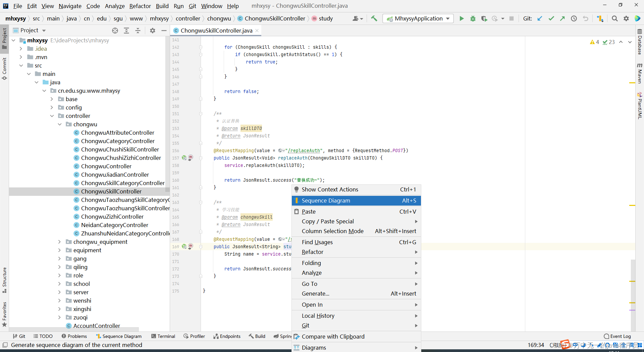Expand the equipment folder in tree
The image size is (644, 352).
tap(59, 250)
